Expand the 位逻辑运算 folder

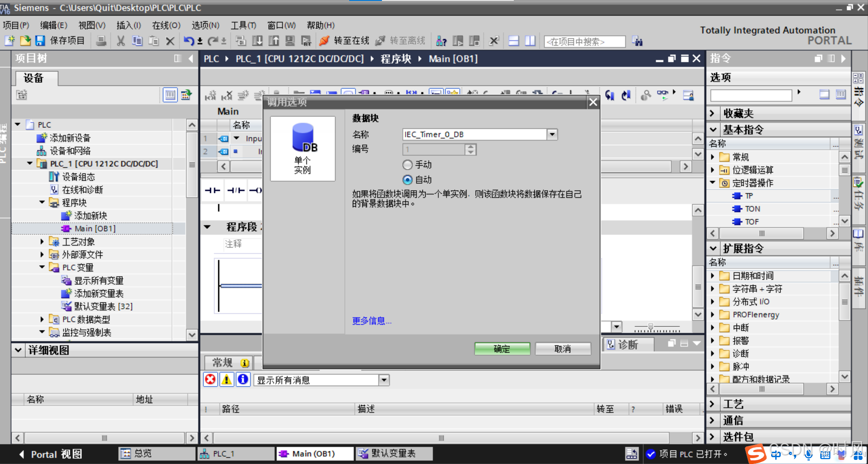point(713,170)
